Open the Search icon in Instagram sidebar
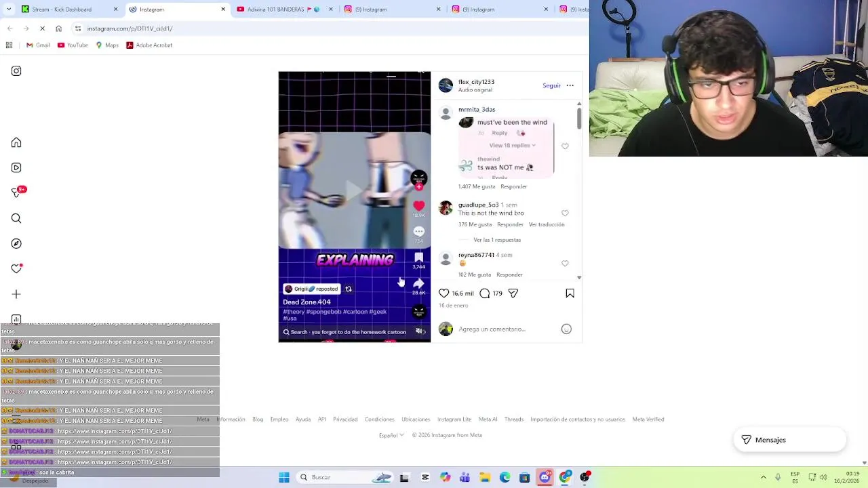 [16, 218]
